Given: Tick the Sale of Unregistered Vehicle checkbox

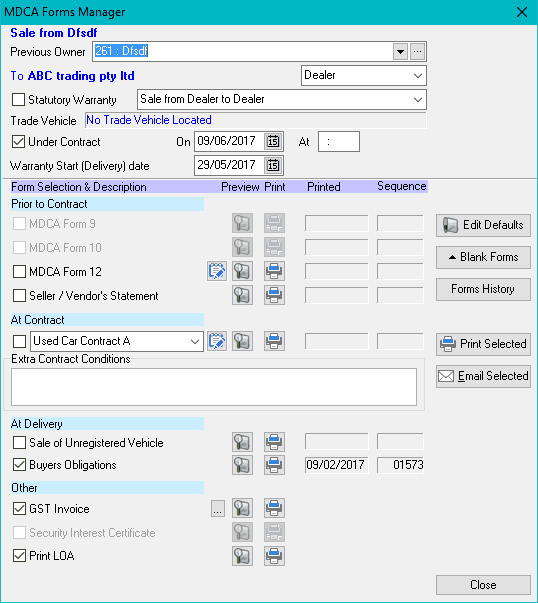Looking at the screenshot, I should click(x=20, y=443).
